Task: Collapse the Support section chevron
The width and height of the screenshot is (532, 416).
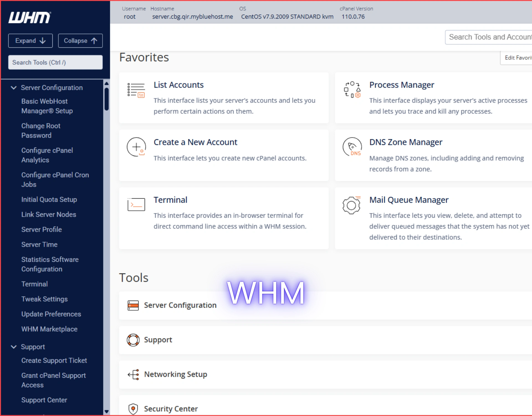Action: (14, 347)
